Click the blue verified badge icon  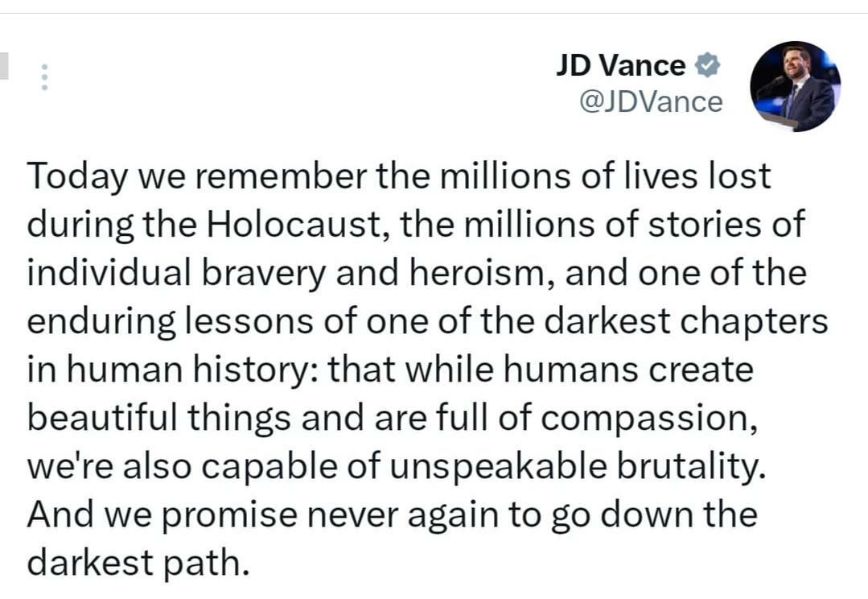(x=706, y=65)
